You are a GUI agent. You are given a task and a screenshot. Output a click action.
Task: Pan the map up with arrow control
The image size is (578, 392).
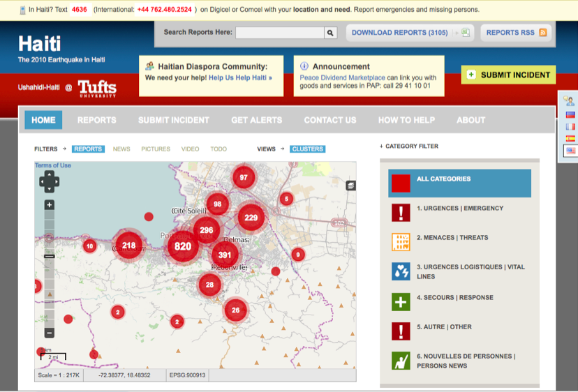coord(49,174)
